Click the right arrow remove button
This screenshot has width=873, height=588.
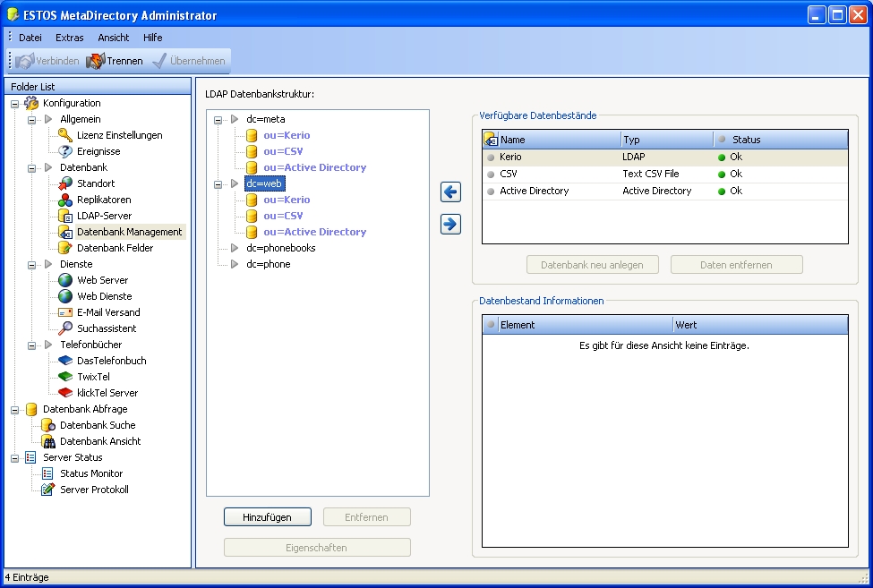click(450, 225)
